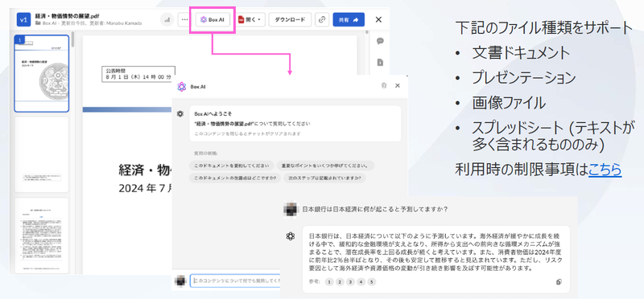644x299 pixels.
Task: Select the second page thumbnail
Action: [x=42, y=154]
